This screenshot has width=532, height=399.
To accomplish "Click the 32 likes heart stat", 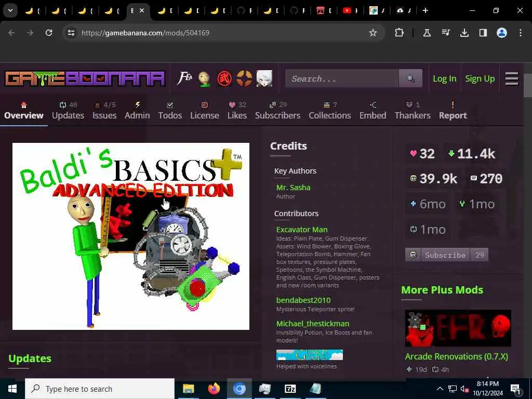I will [x=422, y=154].
